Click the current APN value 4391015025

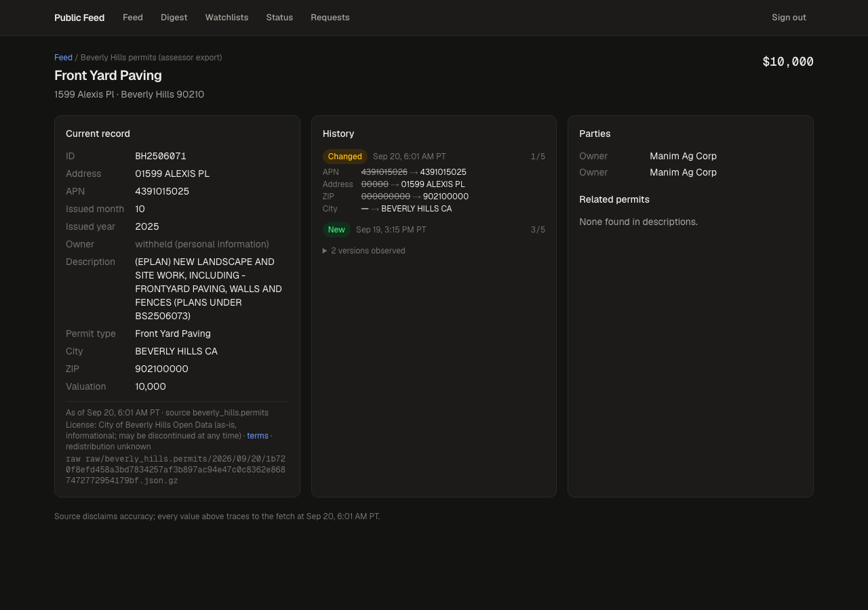162,191
